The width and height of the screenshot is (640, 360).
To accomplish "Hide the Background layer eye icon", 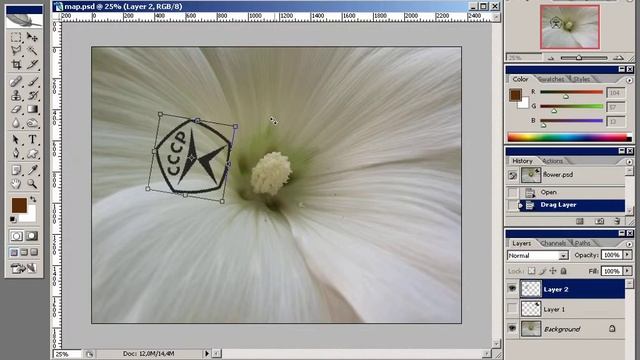I will [x=512, y=328].
